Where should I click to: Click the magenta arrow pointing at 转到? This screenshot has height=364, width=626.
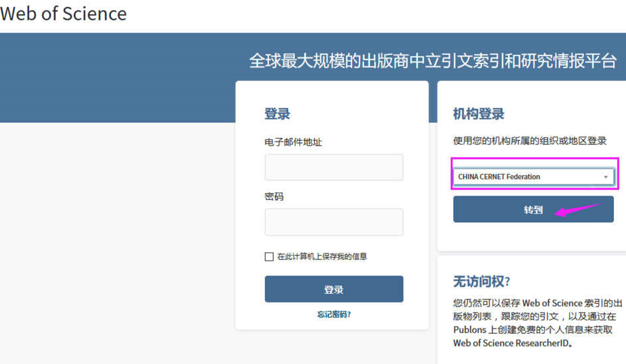(x=578, y=210)
